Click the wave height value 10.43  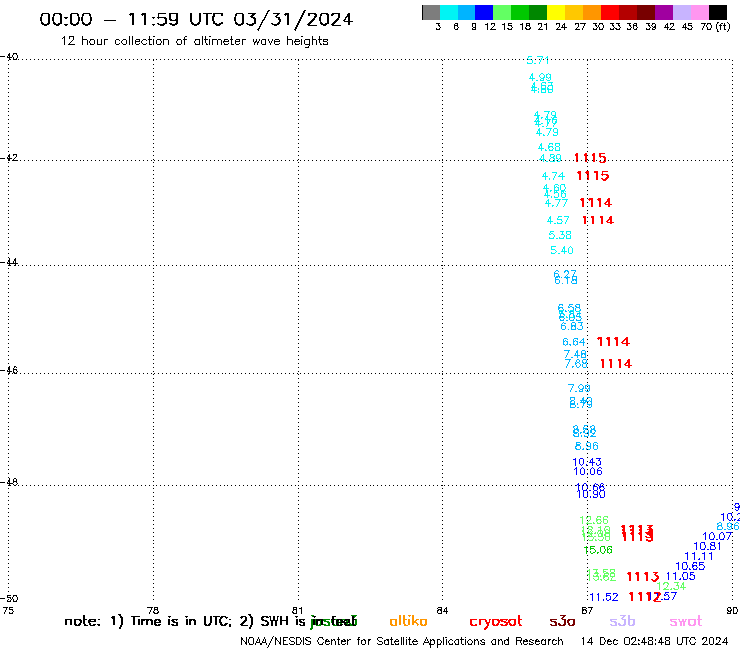coord(587,462)
